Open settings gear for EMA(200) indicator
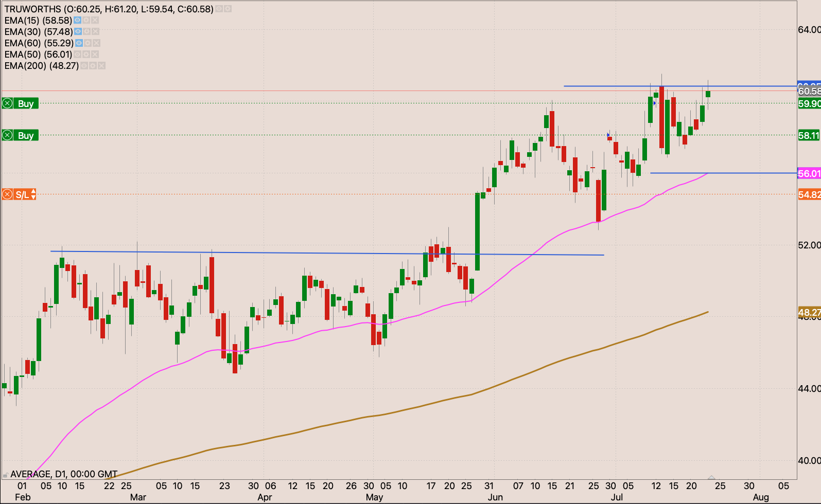821x504 pixels. (93, 66)
